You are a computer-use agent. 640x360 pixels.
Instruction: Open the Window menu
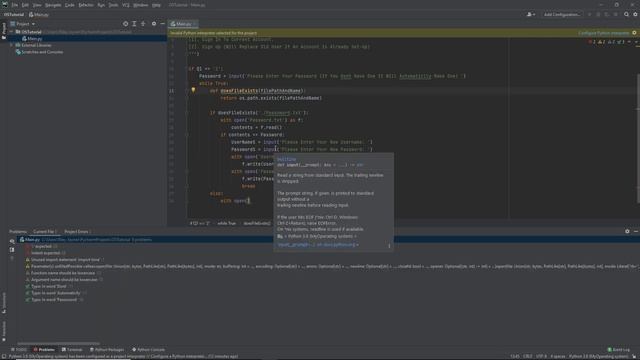(x=140, y=5)
